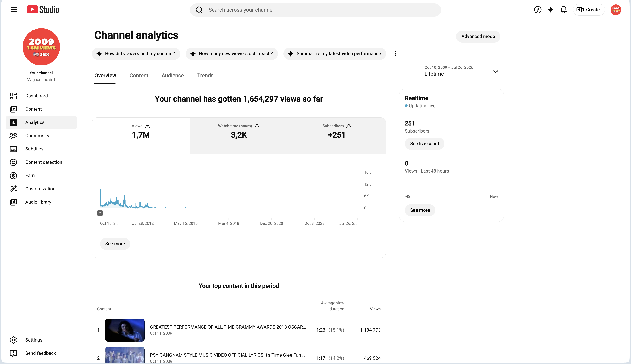Click the Community people icon
This screenshot has width=631, height=364.
(x=13, y=136)
